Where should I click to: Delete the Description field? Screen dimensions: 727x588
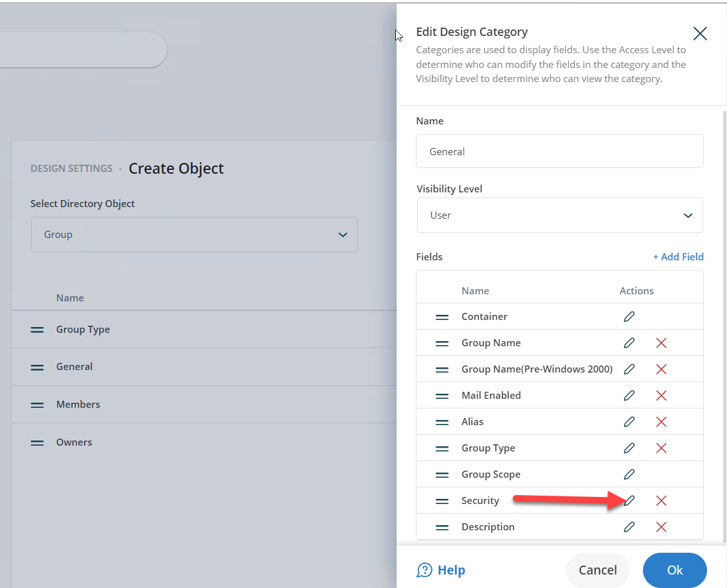coord(661,526)
